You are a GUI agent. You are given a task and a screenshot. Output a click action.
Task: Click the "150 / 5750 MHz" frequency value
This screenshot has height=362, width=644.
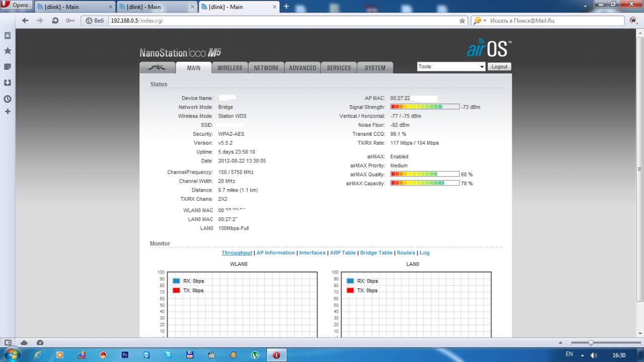pyautogui.click(x=236, y=172)
